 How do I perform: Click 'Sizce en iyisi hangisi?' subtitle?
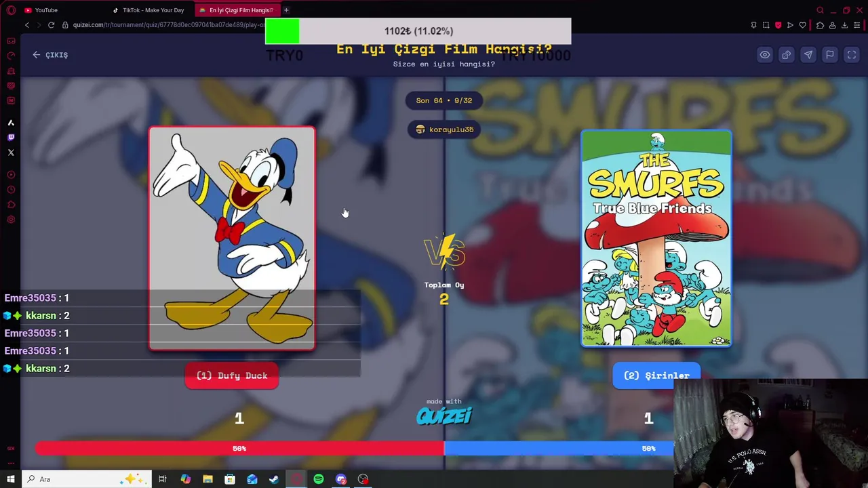tap(444, 64)
